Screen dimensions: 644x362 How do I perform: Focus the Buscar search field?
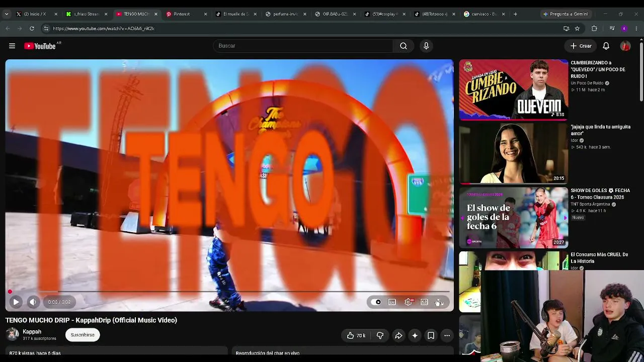pos(303,46)
